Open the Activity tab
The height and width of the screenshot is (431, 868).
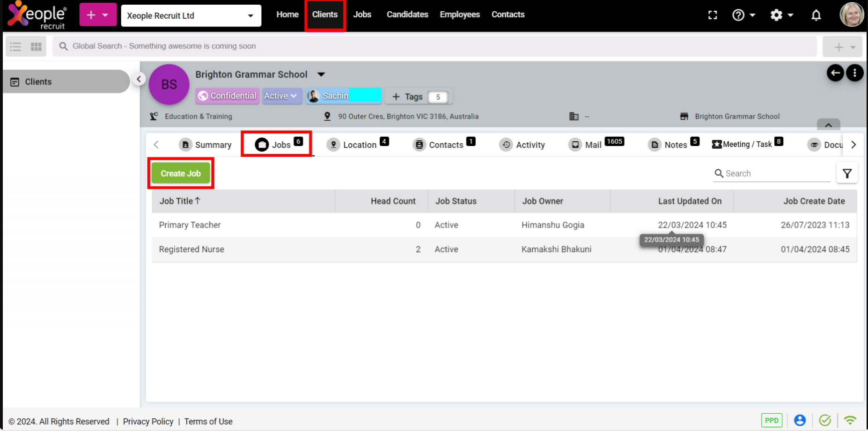pos(522,145)
